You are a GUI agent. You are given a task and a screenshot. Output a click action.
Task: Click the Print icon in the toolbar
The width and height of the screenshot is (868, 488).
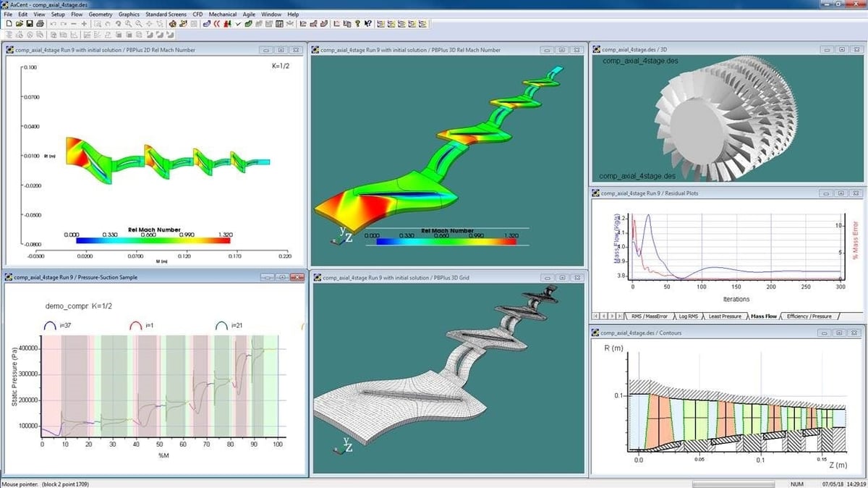41,25
